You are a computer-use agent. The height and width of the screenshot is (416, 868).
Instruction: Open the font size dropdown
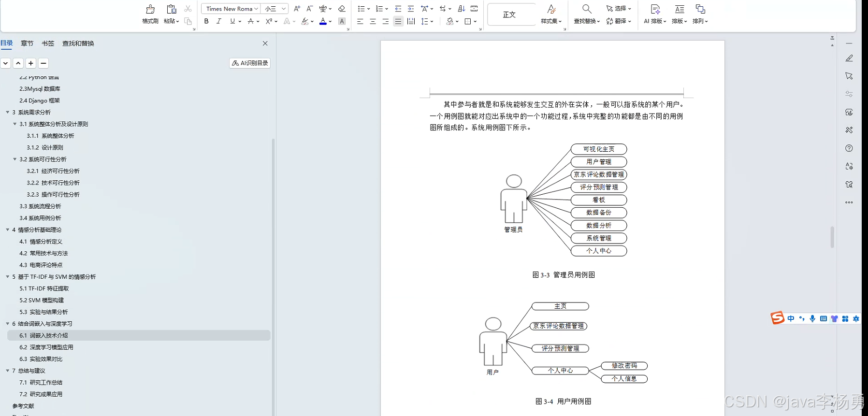284,9
